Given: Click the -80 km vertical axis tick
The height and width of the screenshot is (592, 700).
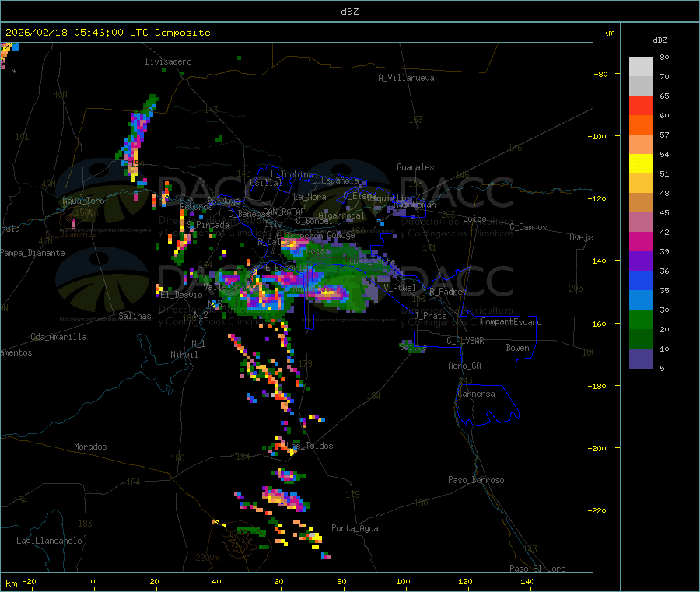Looking at the screenshot, I should [x=601, y=74].
